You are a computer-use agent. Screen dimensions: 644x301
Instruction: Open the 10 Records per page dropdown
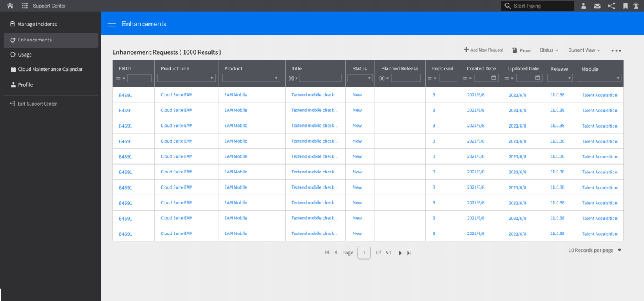click(595, 250)
